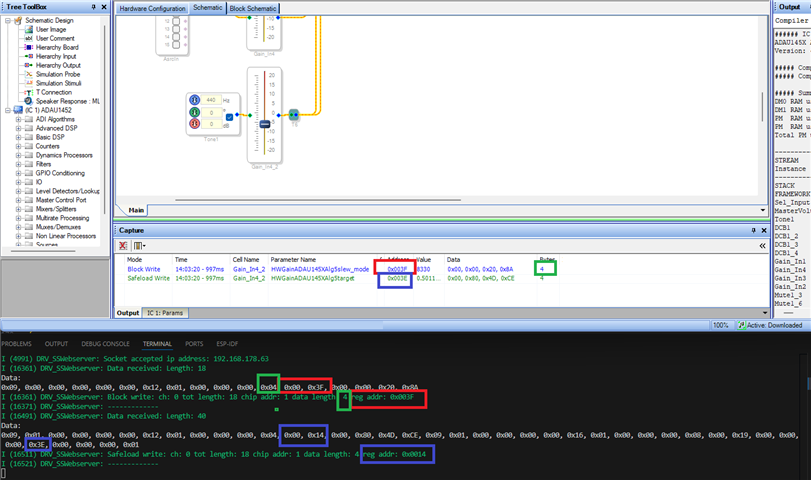Click the Tone1 440 Hz frequency field
This screenshot has width=811, height=480.
tap(211, 100)
